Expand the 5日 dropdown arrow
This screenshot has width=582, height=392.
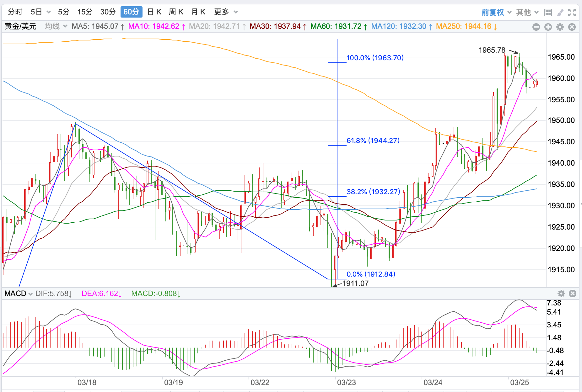point(49,12)
